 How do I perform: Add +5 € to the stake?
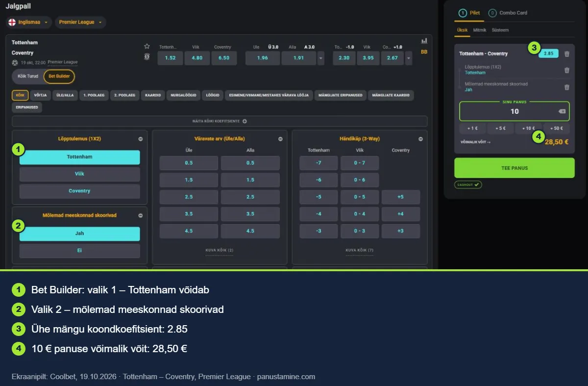500,129
